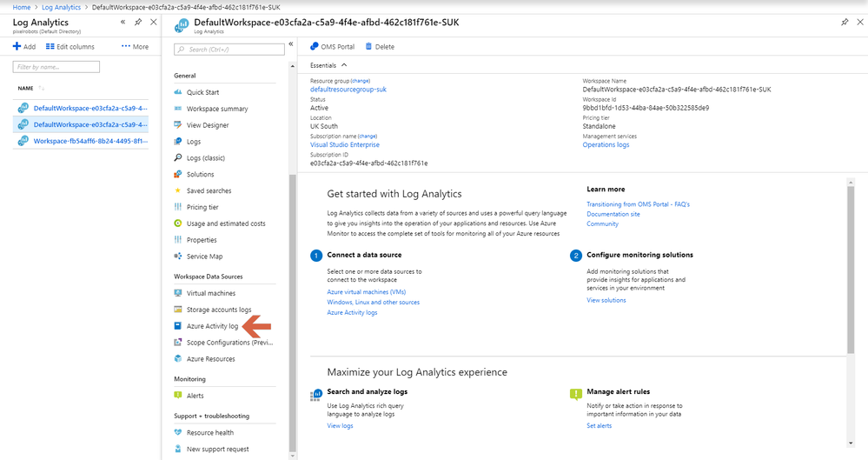
Task: Pin the Log Analytics list blade
Action: click(x=138, y=22)
